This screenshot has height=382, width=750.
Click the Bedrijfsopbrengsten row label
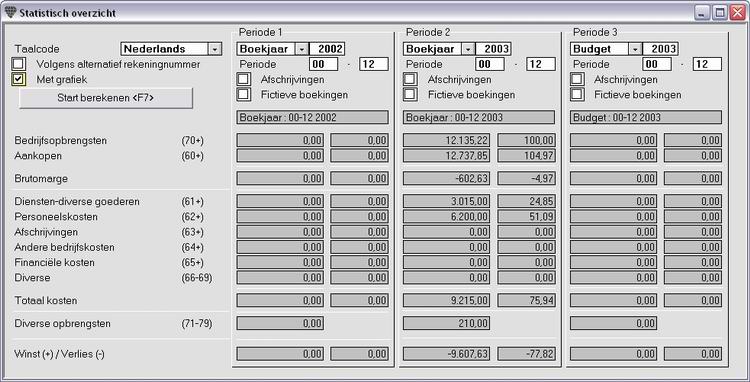tap(61, 141)
